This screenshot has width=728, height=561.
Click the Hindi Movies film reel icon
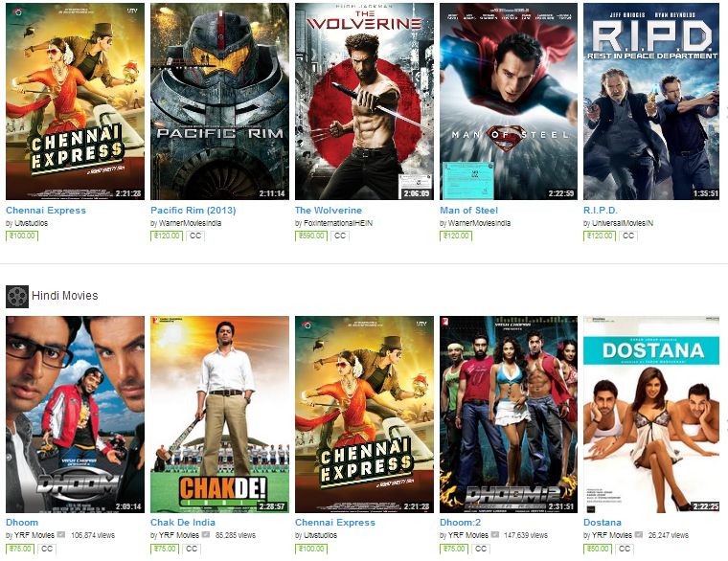click(x=17, y=296)
